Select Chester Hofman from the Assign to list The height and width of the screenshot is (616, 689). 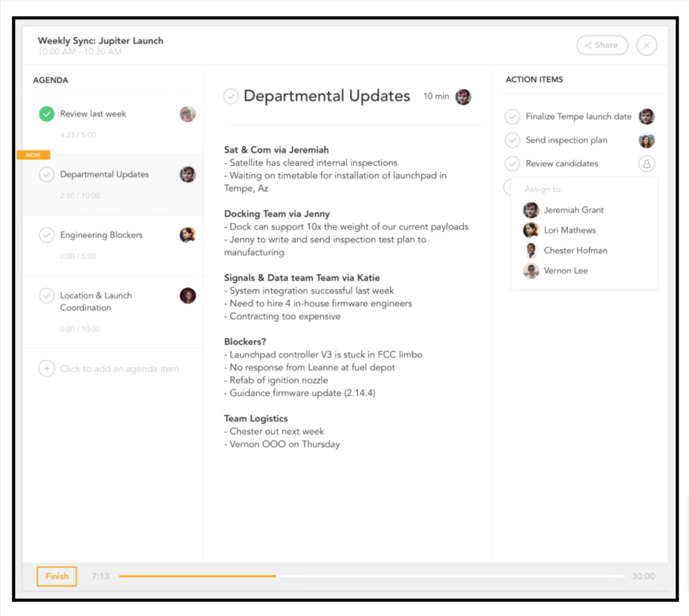tap(575, 250)
